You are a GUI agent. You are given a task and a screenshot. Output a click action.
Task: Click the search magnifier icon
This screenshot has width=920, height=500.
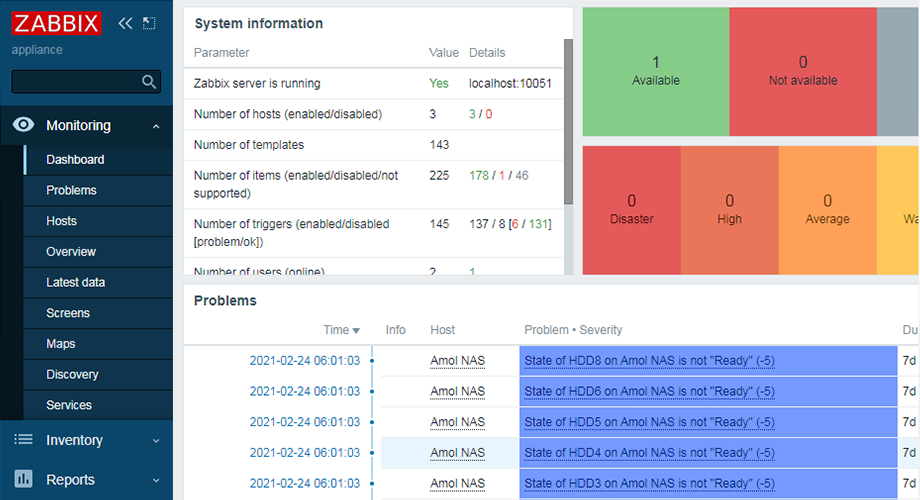pyautogui.click(x=149, y=82)
